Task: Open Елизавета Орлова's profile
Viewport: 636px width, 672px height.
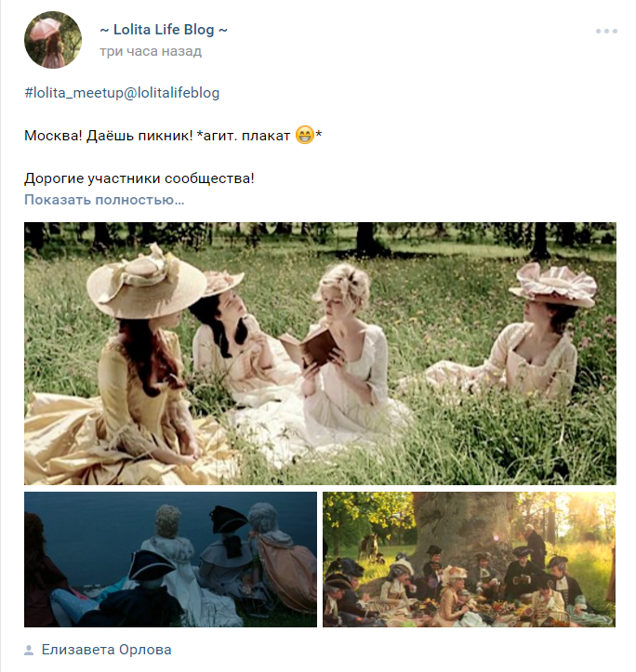Action: [106, 650]
